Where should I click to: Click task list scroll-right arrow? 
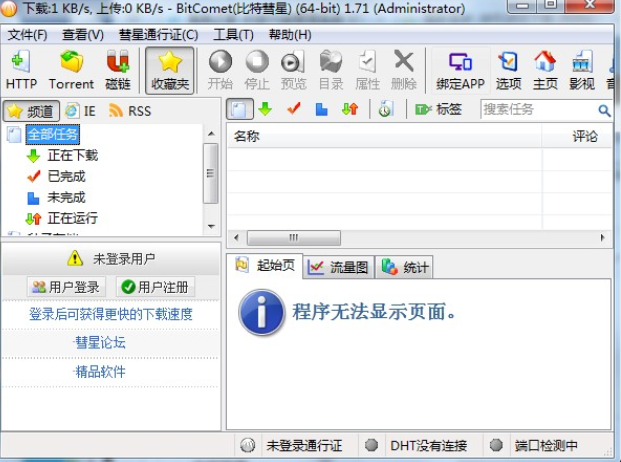pyautogui.click(x=602, y=238)
